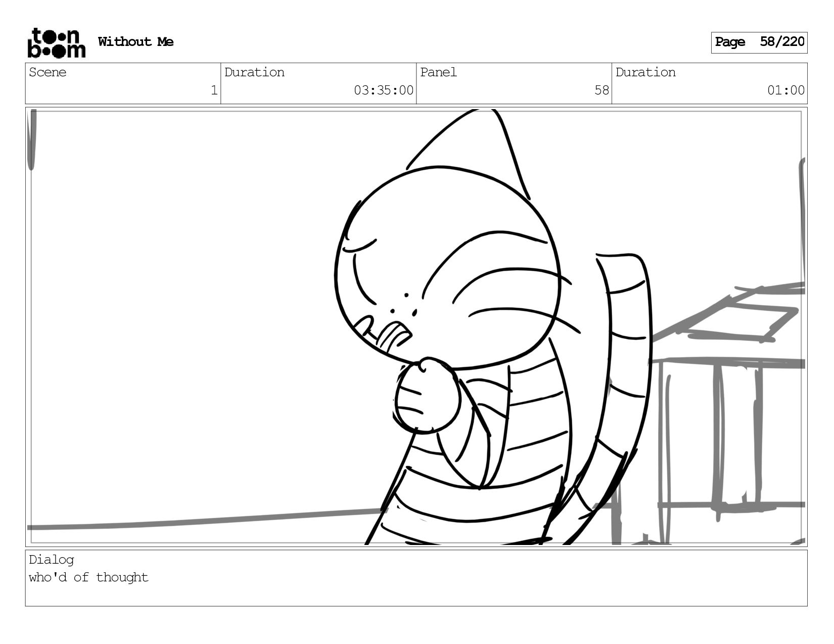Click the storyboard panel drawing of the cat
834x644 pixels.
416,327
